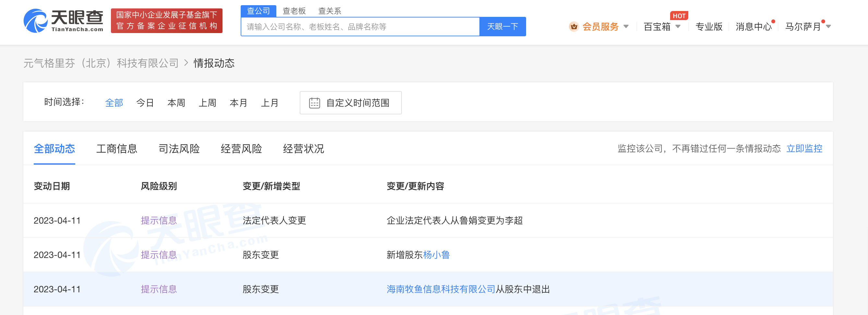Click 监控该公司 hint text
The width and height of the screenshot is (868, 315).
point(699,148)
